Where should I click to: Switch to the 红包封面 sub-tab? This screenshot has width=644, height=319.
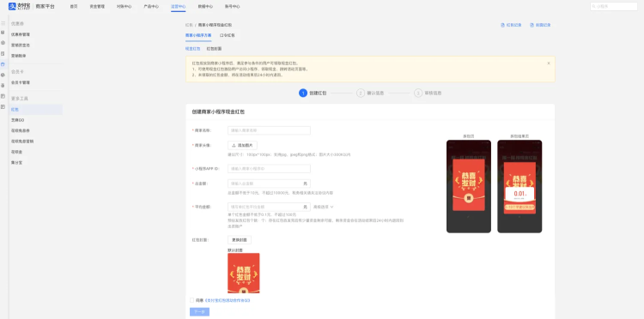(214, 49)
